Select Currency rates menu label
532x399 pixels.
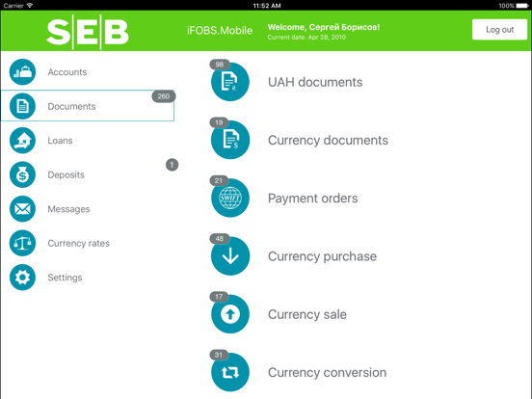pos(79,243)
